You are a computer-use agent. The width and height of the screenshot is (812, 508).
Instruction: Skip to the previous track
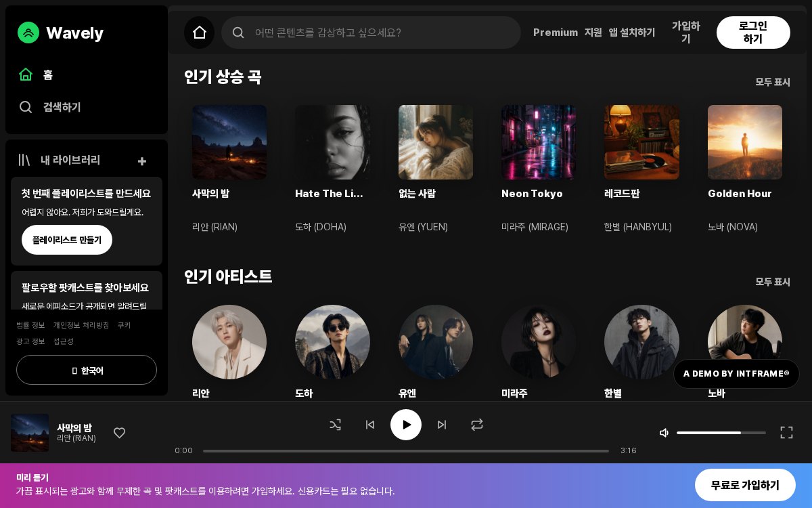370,425
